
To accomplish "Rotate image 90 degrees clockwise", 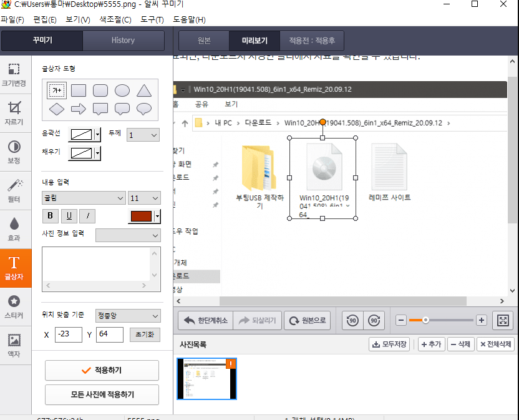I will point(374,321).
